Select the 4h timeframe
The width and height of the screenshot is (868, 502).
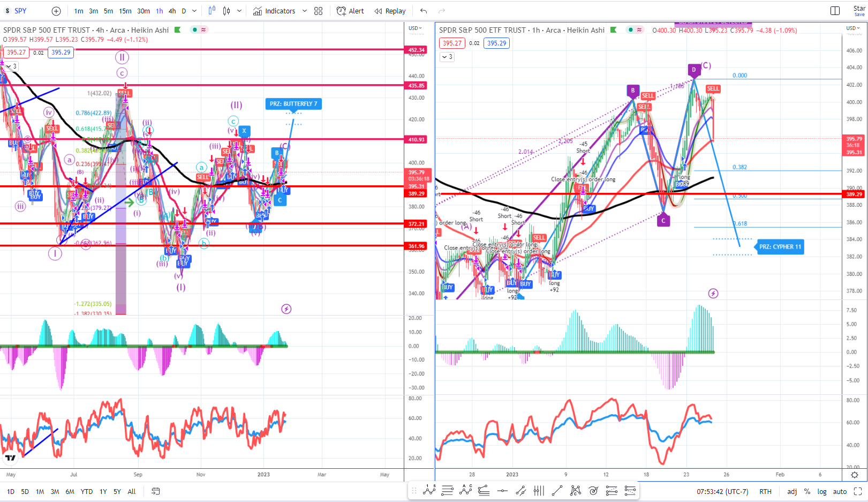pyautogui.click(x=172, y=11)
